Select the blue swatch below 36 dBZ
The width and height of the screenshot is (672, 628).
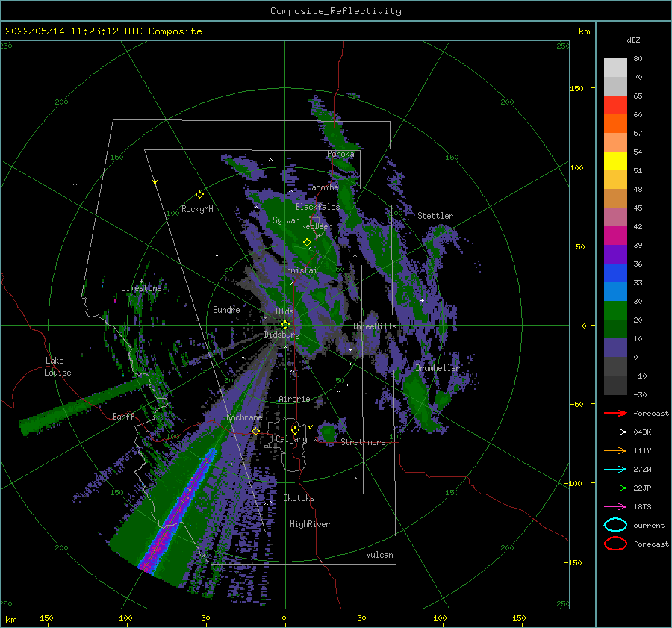615,273
